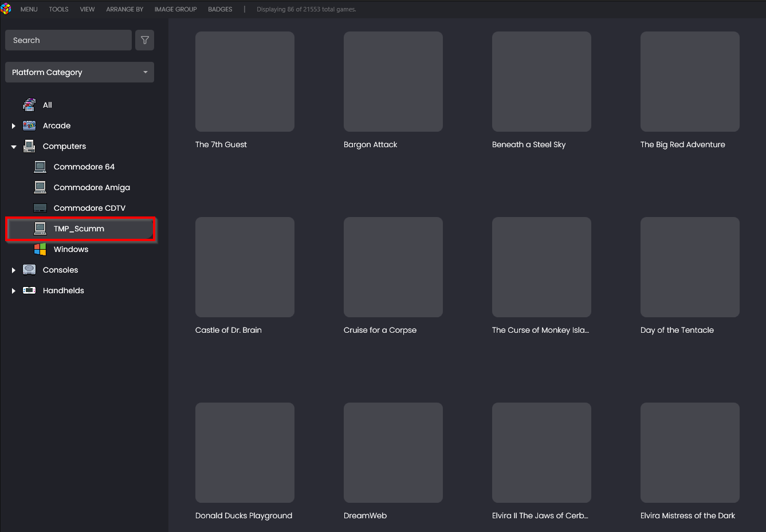Screen dimensions: 766x532
Task: Expand the Handhelds tree node arrow
Action: click(14, 290)
